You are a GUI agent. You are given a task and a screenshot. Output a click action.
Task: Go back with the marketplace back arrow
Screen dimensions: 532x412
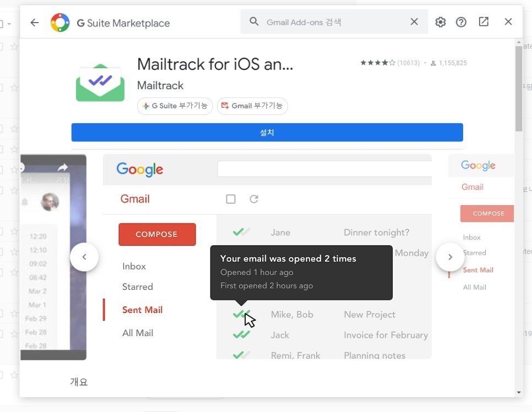click(x=35, y=23)
